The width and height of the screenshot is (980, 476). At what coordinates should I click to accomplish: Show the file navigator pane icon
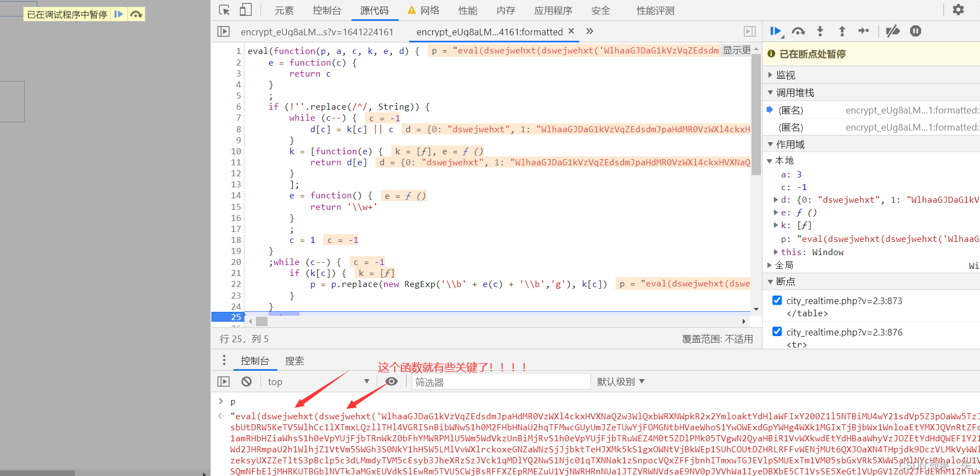(x=224, y=31)
